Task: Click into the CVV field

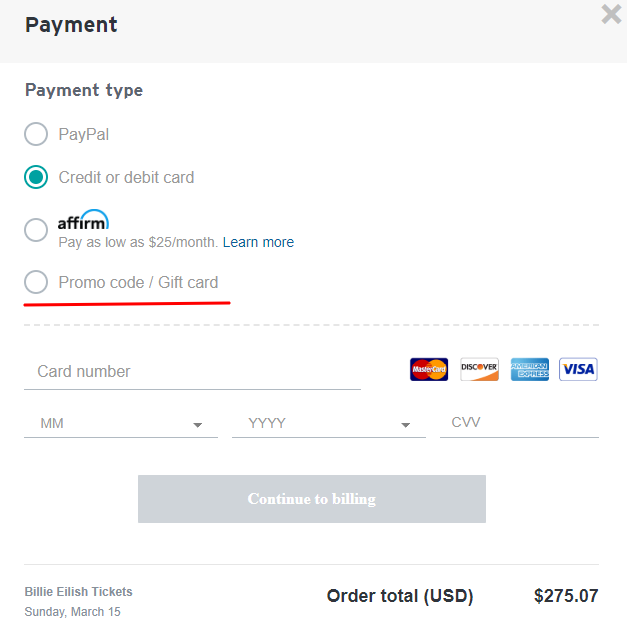Action: point(519,423)
